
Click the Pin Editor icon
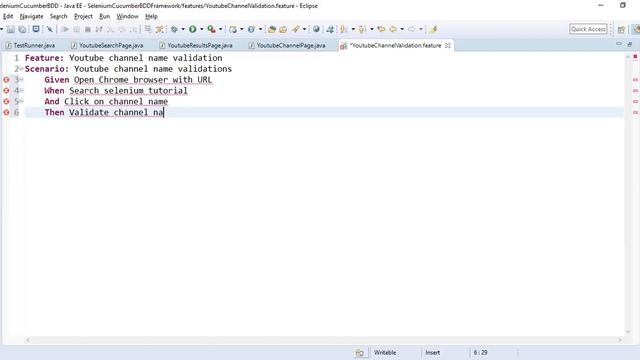(434, 29)
